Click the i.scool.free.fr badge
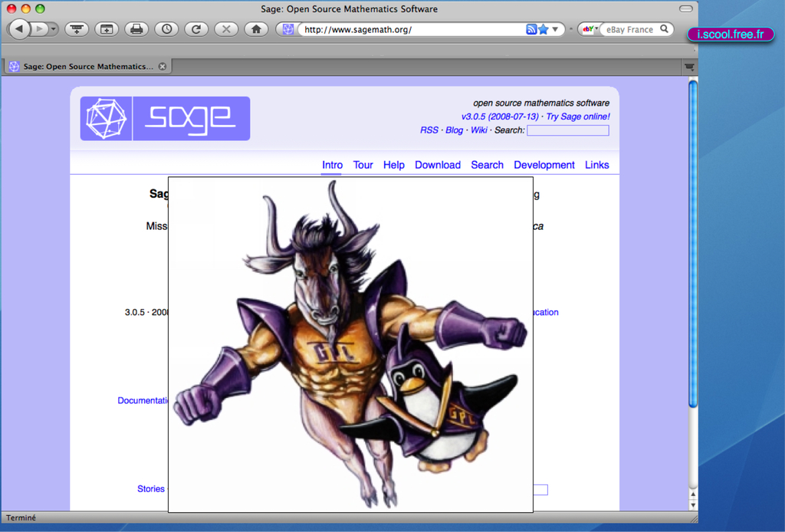The height and width of the screenshot is (532, 785). (731, 34)
